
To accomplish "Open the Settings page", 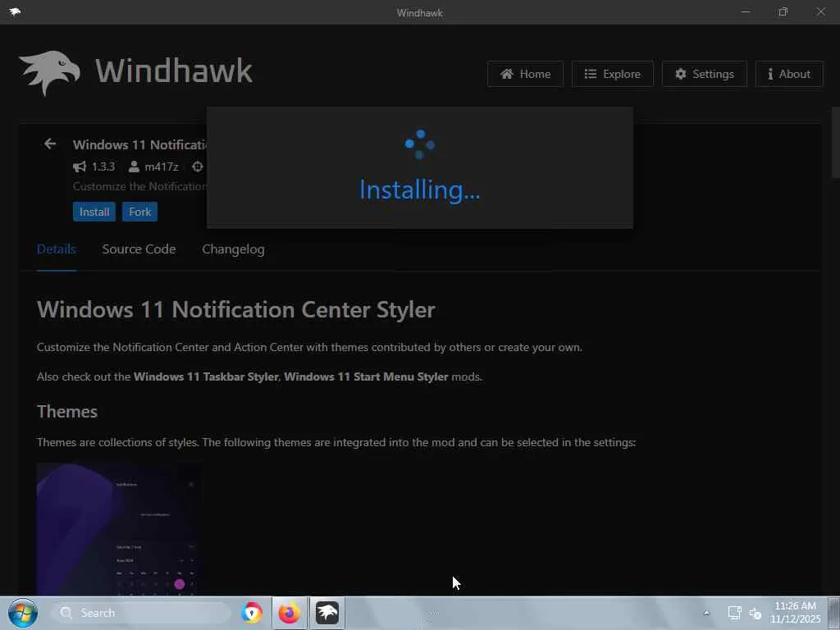I will (705, 74).
